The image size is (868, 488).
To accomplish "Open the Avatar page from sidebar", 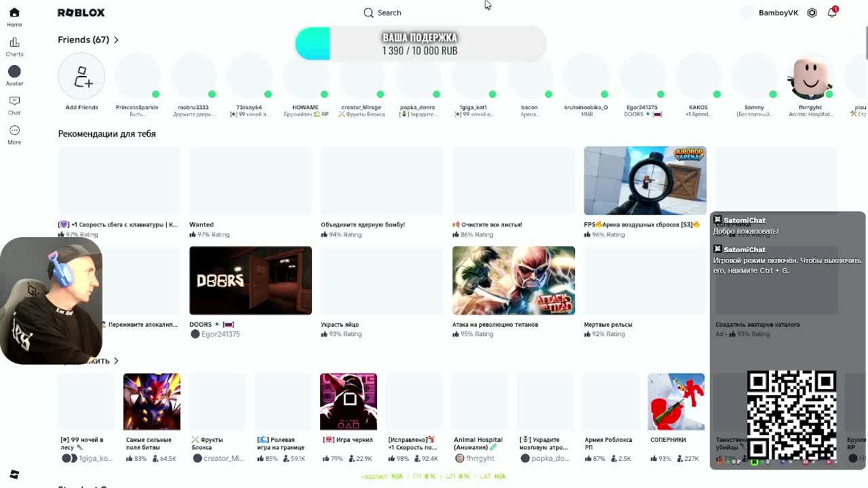I will pyautogui.click(x=14, y=76).
